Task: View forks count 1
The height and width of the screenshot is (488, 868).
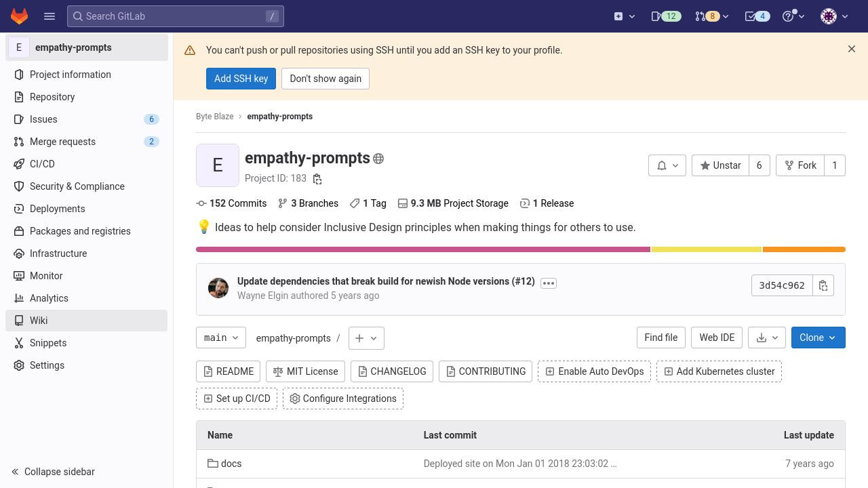Action: point(835,165)
